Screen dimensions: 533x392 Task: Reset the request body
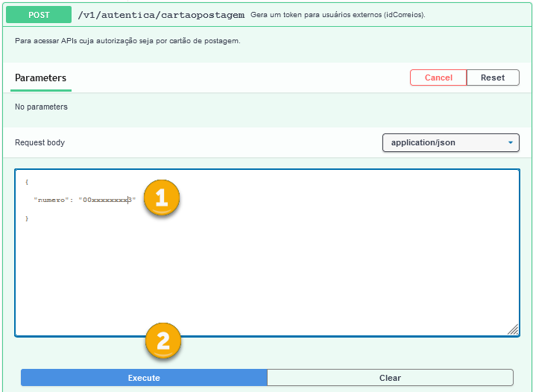493,78
